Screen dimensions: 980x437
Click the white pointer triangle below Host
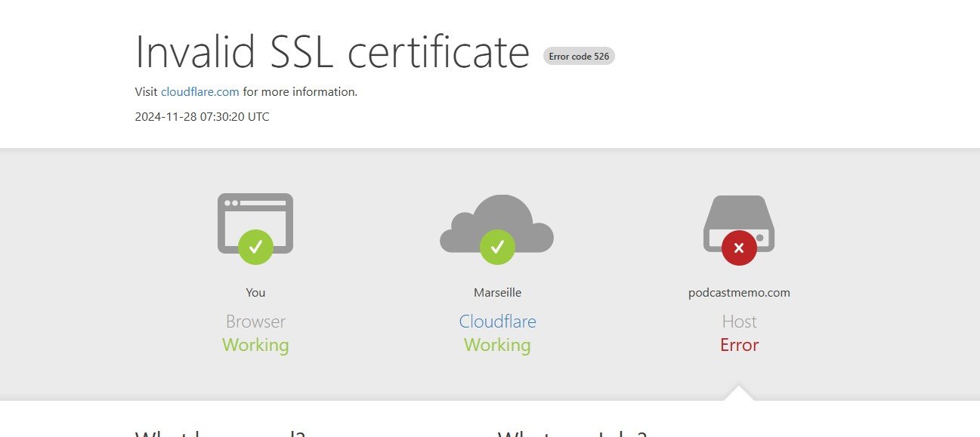(x=738, y=393)
